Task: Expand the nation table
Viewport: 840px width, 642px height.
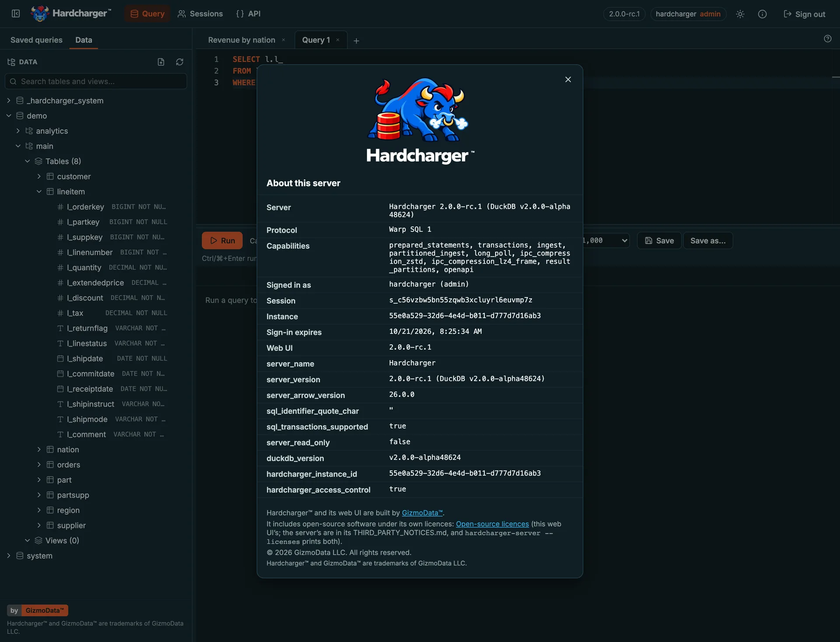Action: (x=39, y=449)
